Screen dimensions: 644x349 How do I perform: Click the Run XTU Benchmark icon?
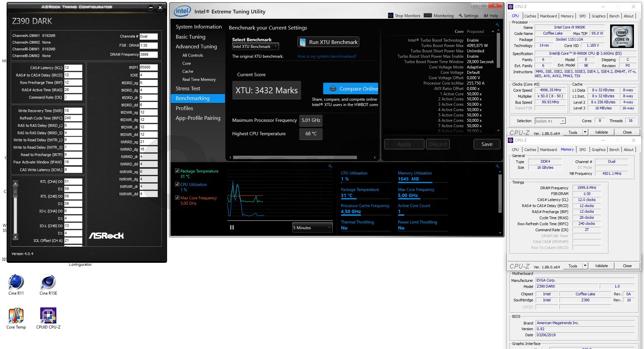[x=303, y=42]
